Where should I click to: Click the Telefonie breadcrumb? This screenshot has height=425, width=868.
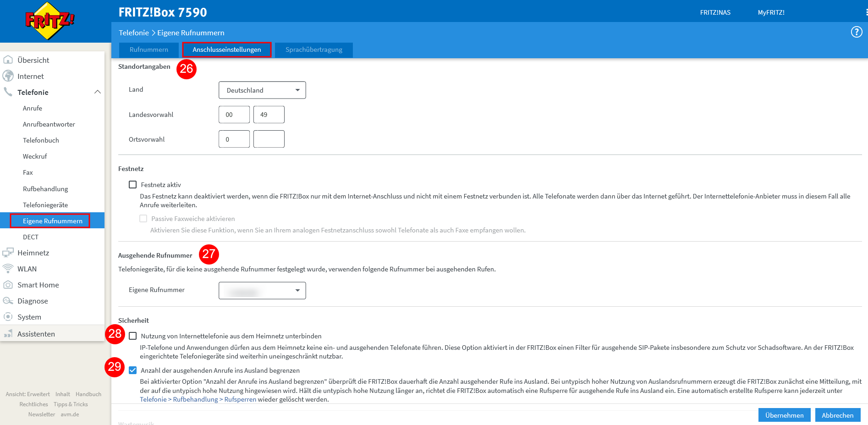[x=134, y=33]
